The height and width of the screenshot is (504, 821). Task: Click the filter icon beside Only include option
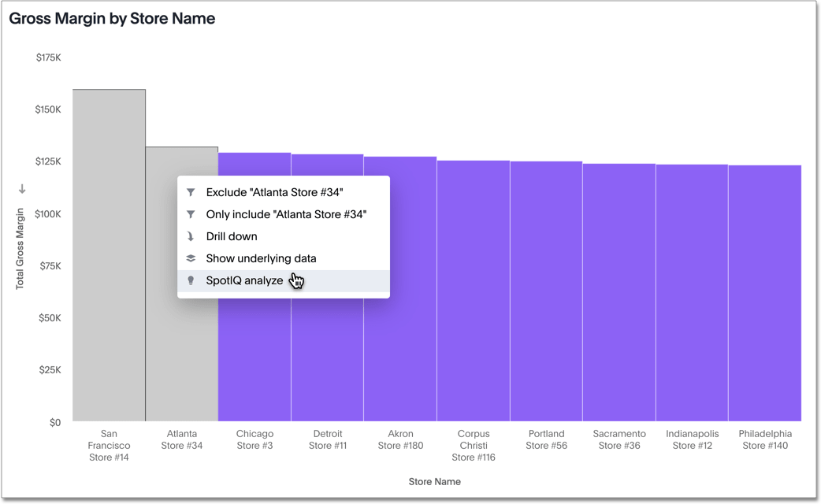pos(191,214)
